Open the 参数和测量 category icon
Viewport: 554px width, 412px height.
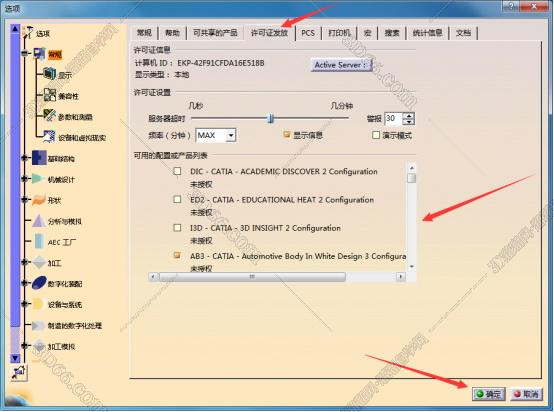coord(49,116)
